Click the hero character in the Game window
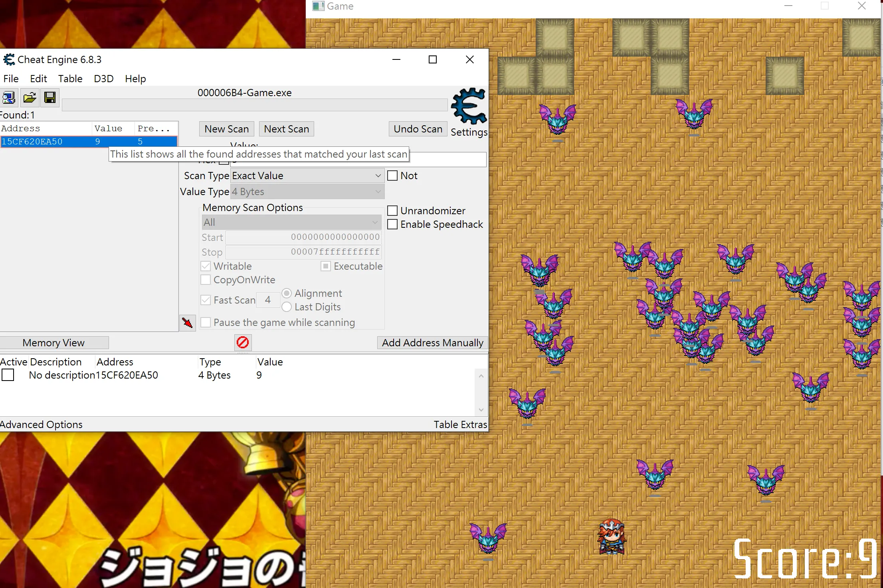The image size is (883, 588). click(x=612, y=537)
